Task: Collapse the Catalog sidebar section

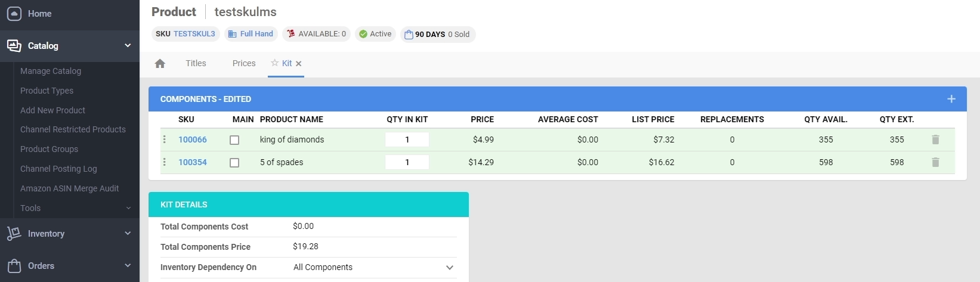Action: [x=128, y=45]
